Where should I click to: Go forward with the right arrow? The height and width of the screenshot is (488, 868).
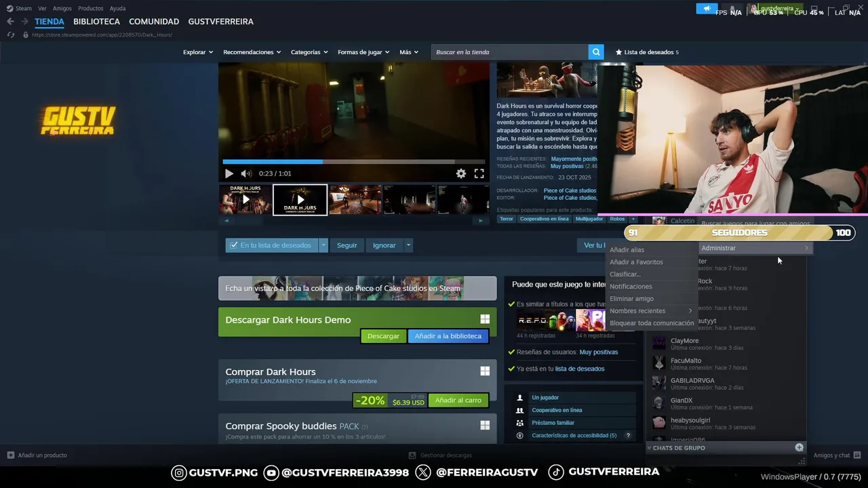pos(24,22)
